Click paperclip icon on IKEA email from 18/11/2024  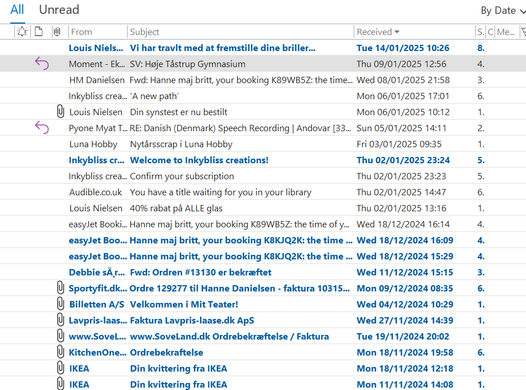pyautogui.click(x=60, y=368)
